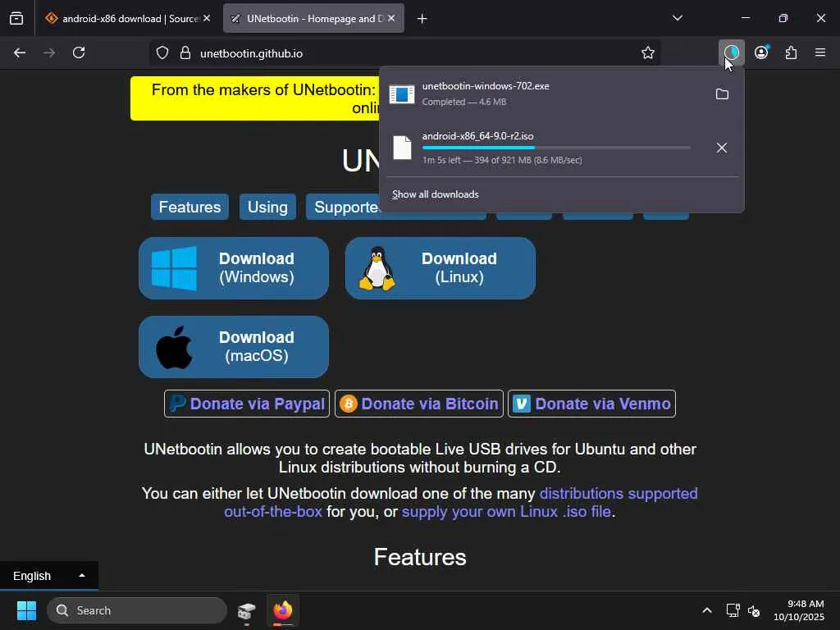Open distributions supported out-of-the-box link
The image size is (840, 630).
619,493
